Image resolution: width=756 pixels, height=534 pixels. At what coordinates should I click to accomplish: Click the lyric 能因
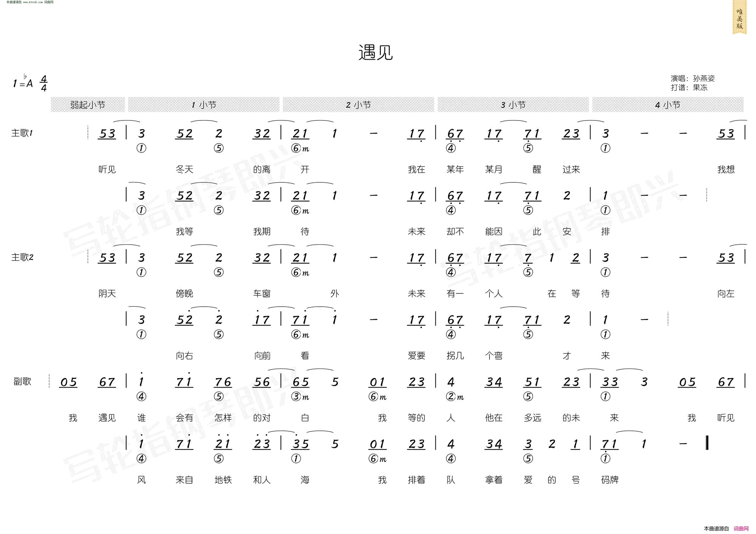coord(494,232)
